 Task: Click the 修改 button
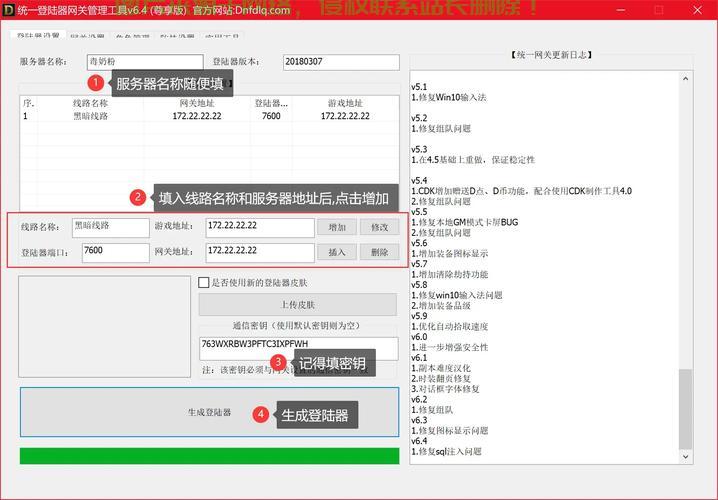379,228
